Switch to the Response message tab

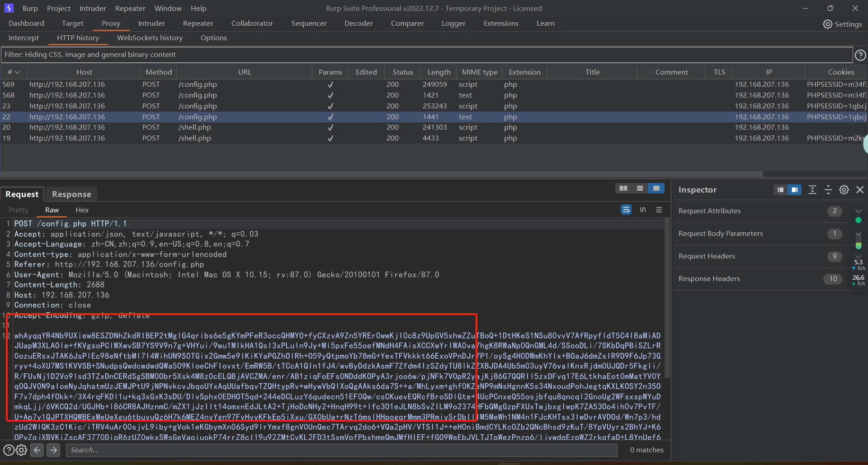pyautogui.click(x=71, y=194)
